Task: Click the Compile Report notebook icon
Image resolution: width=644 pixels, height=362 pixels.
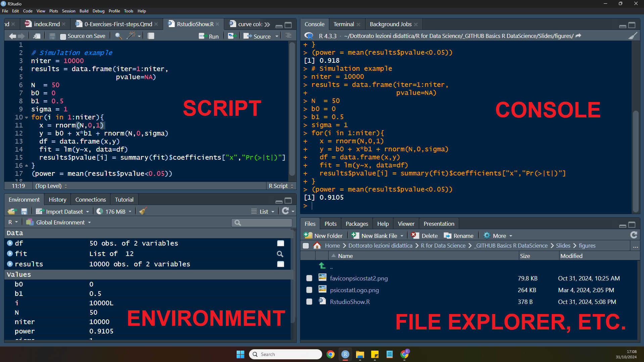Action: tap(151, 36)
